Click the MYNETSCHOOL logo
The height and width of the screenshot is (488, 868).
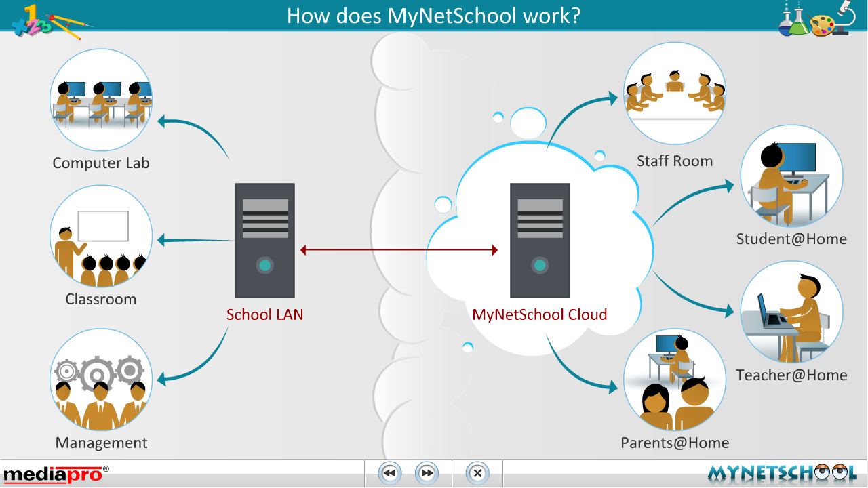click(x=783, y=473)
